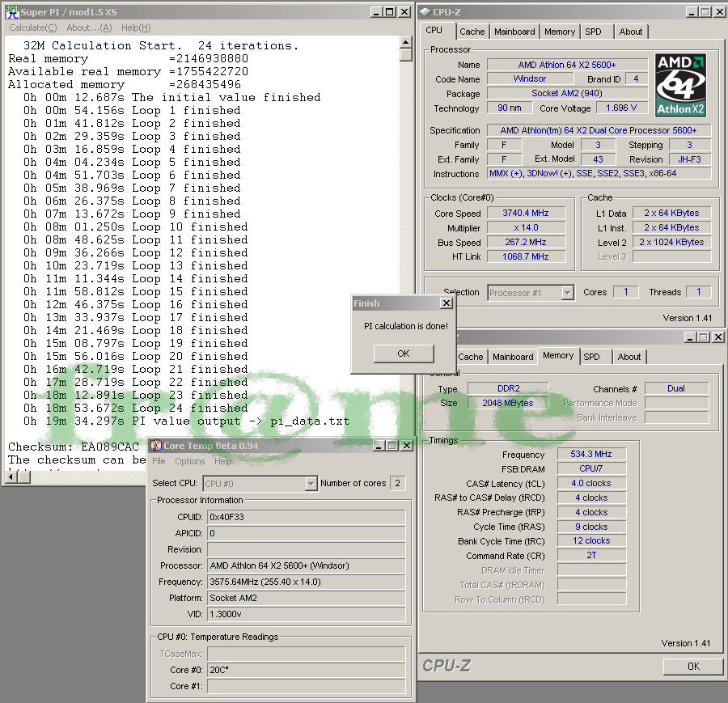Image resolution: width=728 pixels, height=703 pixels.
Task: Click the Platform field Socket AM2
Action: pos(307,598)
